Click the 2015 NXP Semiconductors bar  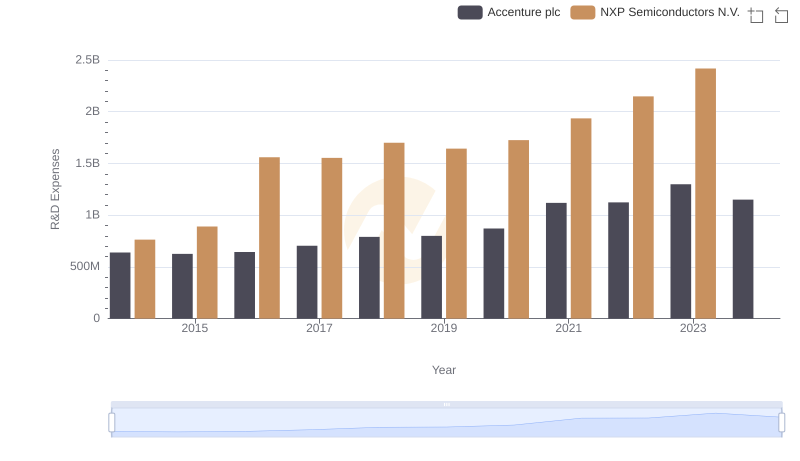[x=207, y=272]
